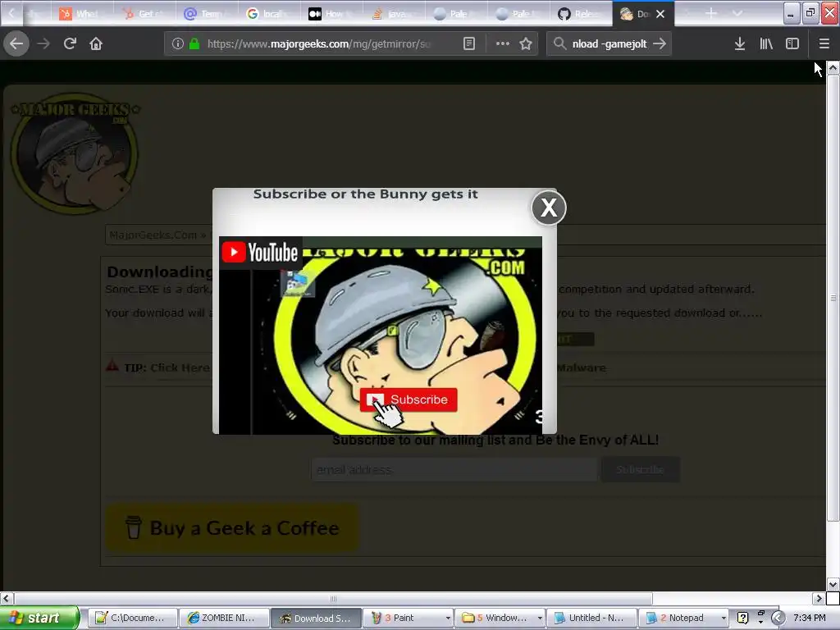Open a new tab with plus button
840x630 pixels.
pyautogui.click(x=711, y=13)
